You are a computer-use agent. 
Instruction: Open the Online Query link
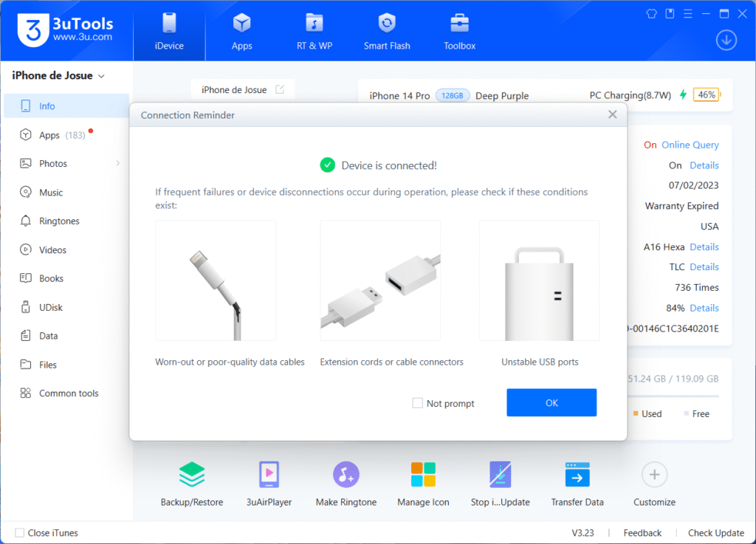690,145
